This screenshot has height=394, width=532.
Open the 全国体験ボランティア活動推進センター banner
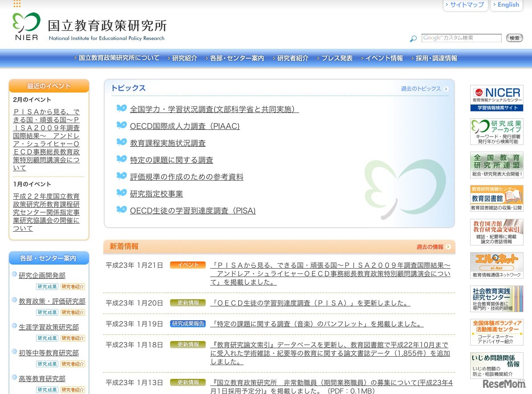click(x=496, y=332)
